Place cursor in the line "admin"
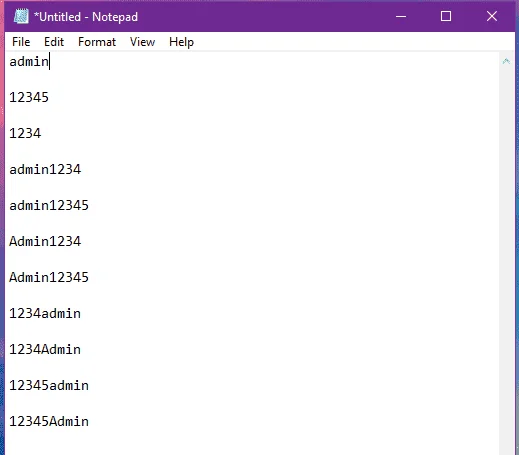The width and height of the screenshot is (519, 455). pyautogui.click(x=29, y=61)
